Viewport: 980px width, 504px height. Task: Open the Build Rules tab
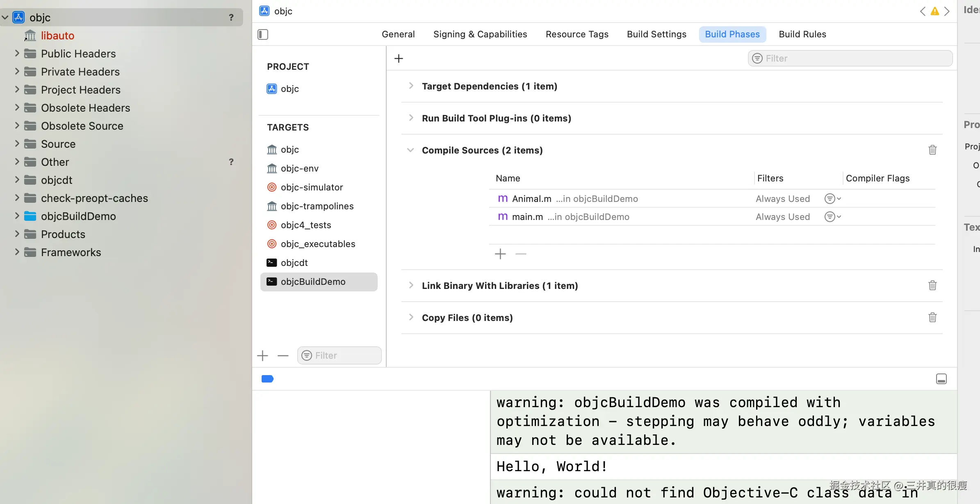(802, 34)
